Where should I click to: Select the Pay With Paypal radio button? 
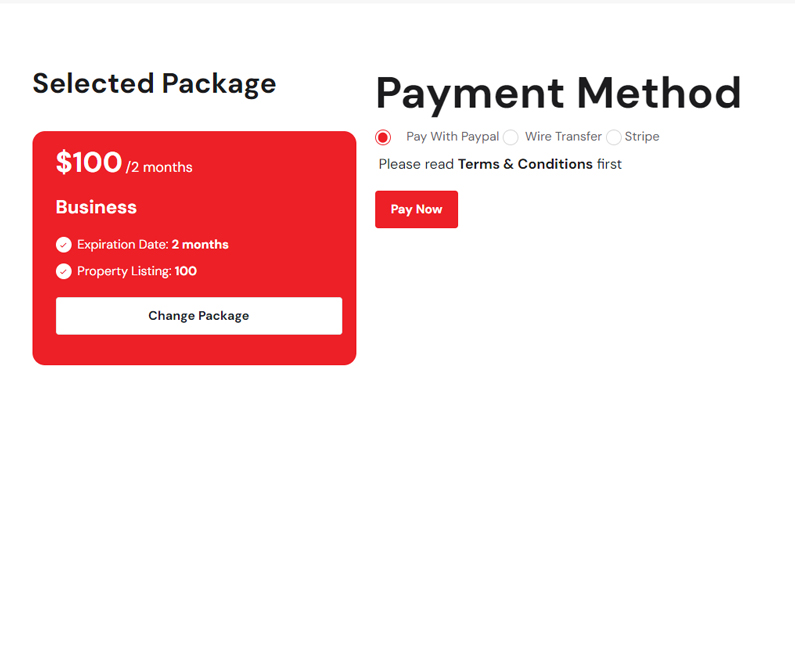(x=383, y=137)
